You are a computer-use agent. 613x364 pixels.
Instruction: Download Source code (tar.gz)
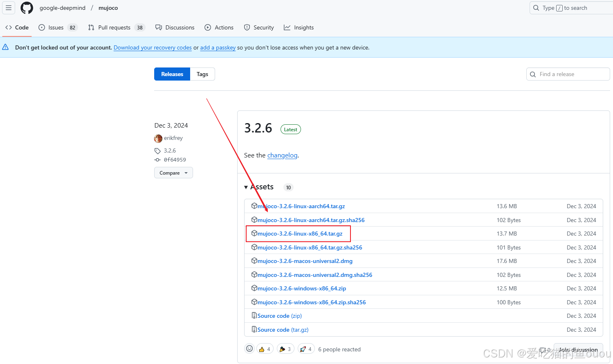click(283, 330)
